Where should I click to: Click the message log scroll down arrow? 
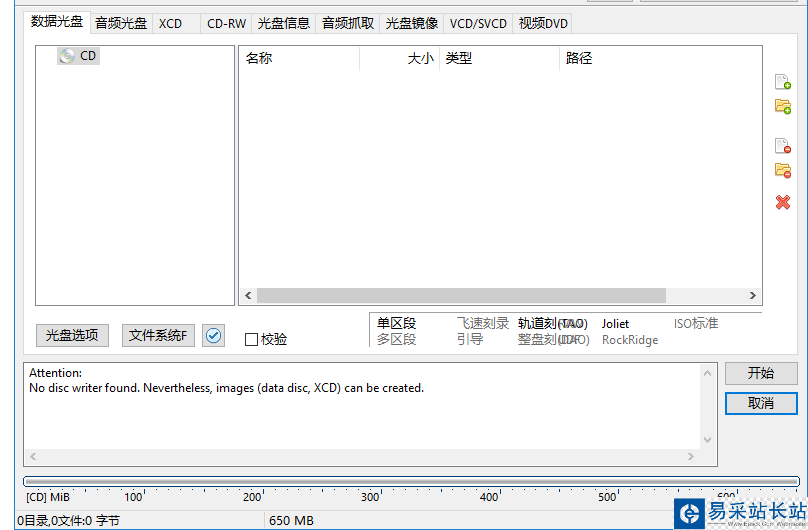click(708, 440)
